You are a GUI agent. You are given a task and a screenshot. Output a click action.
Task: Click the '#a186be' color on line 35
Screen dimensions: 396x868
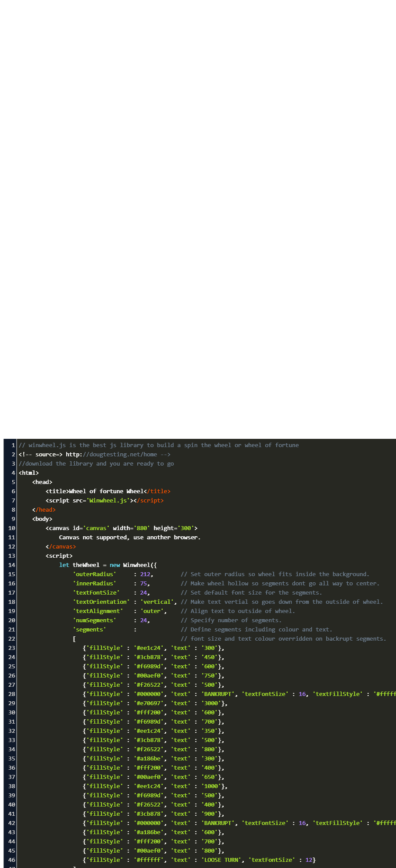pos(148,758)
